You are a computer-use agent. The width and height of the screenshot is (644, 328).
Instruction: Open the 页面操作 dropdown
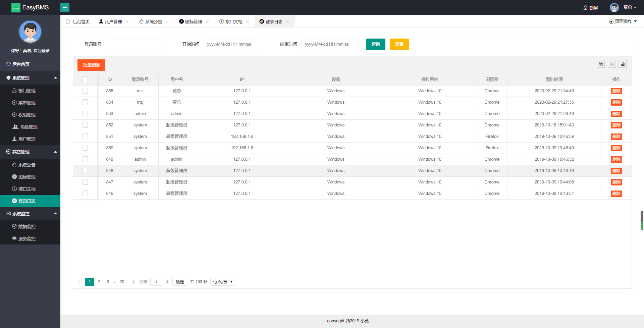coord(623,21)
